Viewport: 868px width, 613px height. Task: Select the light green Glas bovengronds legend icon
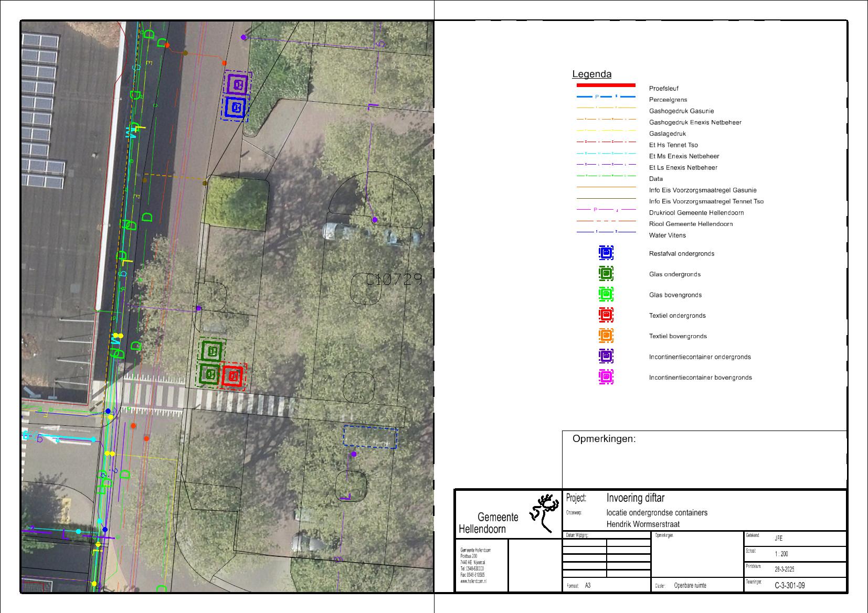click(606, 294)
